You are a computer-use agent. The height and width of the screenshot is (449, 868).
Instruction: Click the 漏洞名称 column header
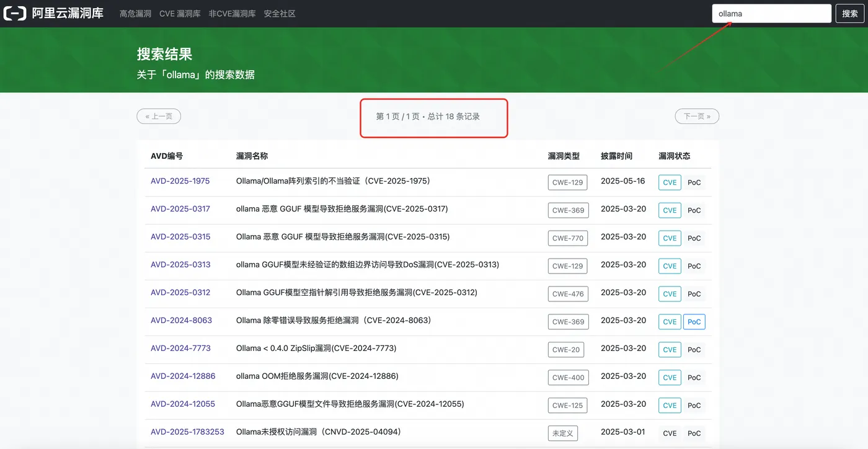tap(252, 156)
